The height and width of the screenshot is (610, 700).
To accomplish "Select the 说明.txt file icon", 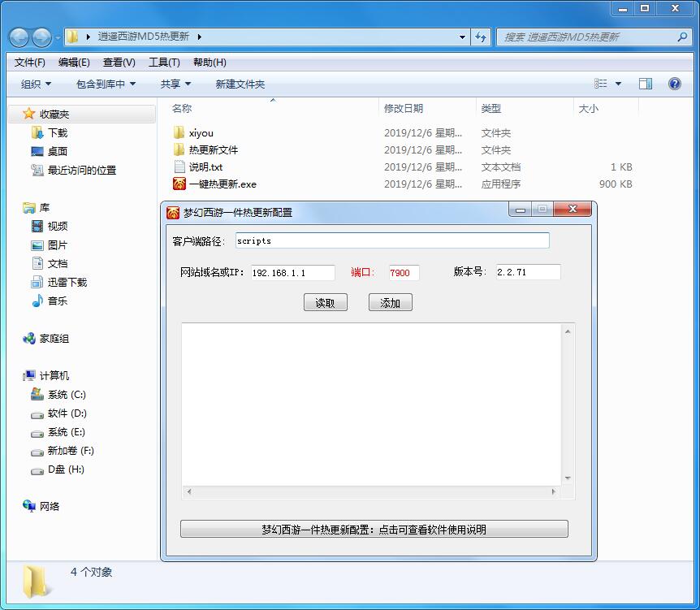I will coord(179,167).
